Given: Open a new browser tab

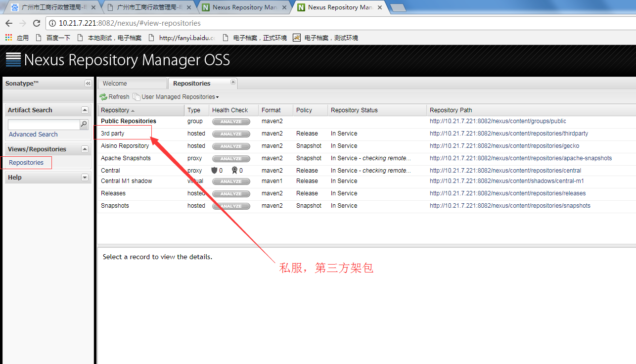Looking at the screenshot, I should pyautogui.click(x=398, y=7).
